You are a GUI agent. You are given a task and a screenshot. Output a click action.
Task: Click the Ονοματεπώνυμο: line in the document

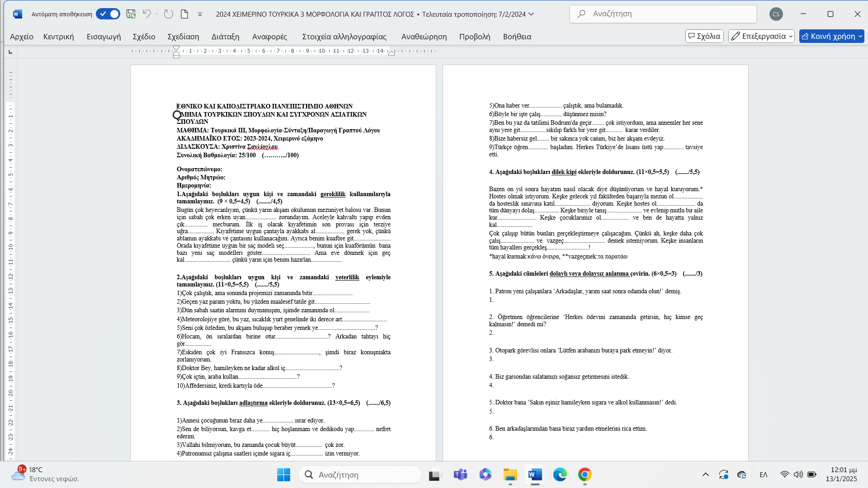click(x=199, y=169)
